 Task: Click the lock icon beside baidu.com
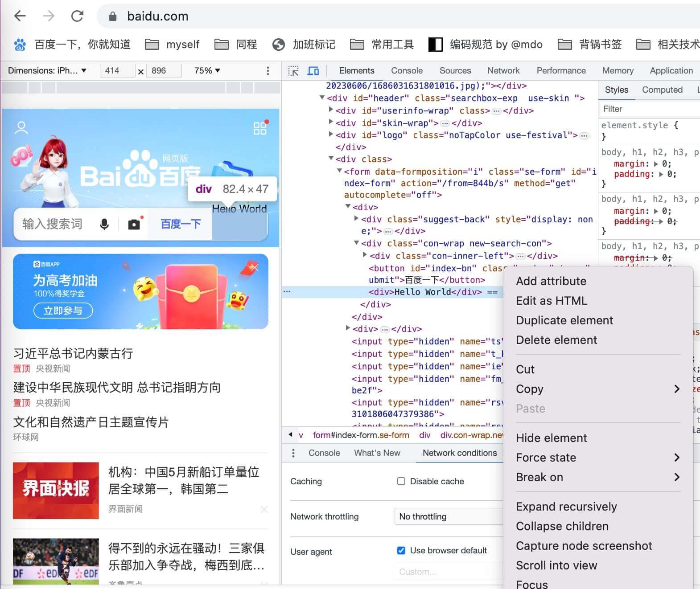point(113,16)
